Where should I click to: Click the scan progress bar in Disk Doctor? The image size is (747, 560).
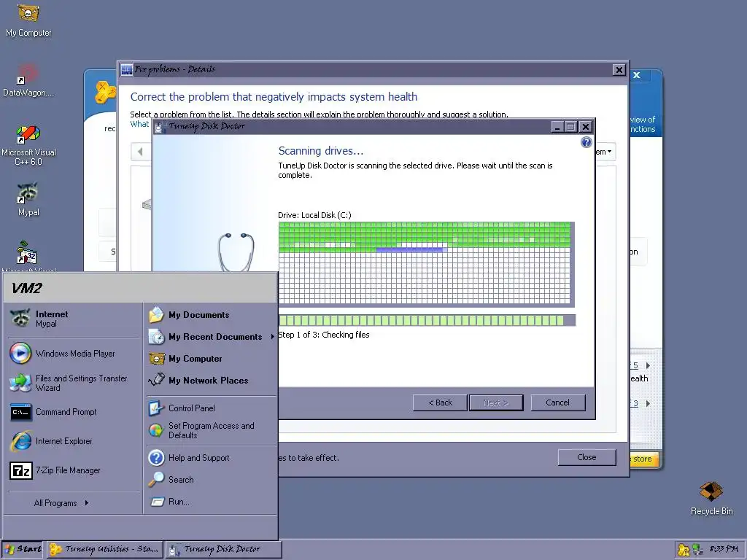pyautogui.click(x=427, y=321)
